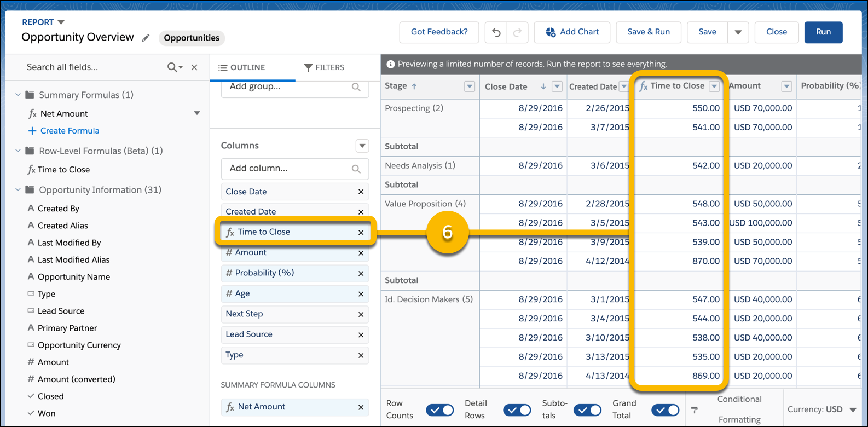
Task: Open the Time to Close column header menu
Action: (x=714, y=86)
